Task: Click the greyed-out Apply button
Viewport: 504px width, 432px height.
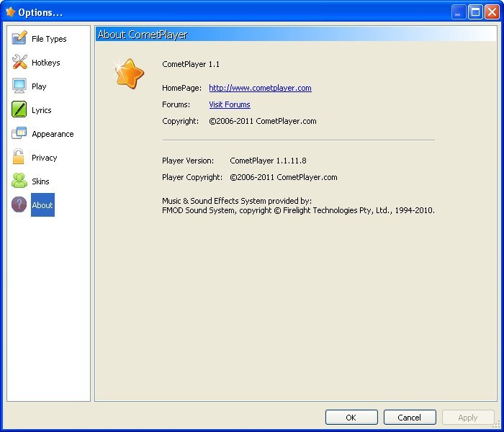Action: tap(468, 417)
